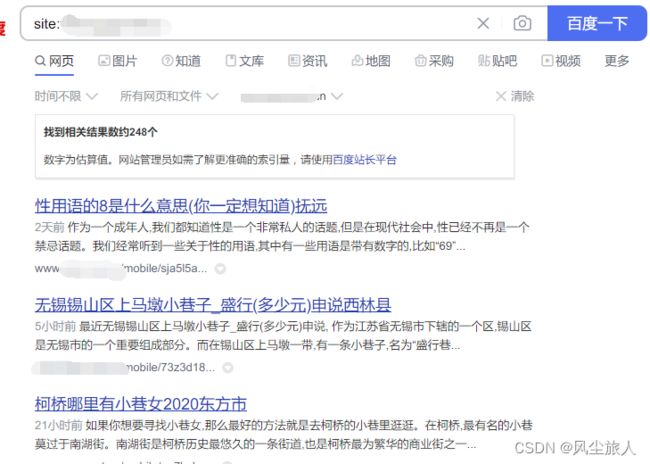The width and height of the screenshot is (650, 464).
Task: Switch to the 图片 tab
Action: pos(118,61)
